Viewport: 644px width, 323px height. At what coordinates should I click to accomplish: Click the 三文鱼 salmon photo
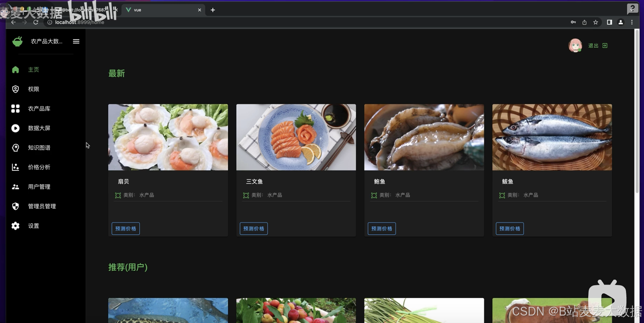pos(296,137)
